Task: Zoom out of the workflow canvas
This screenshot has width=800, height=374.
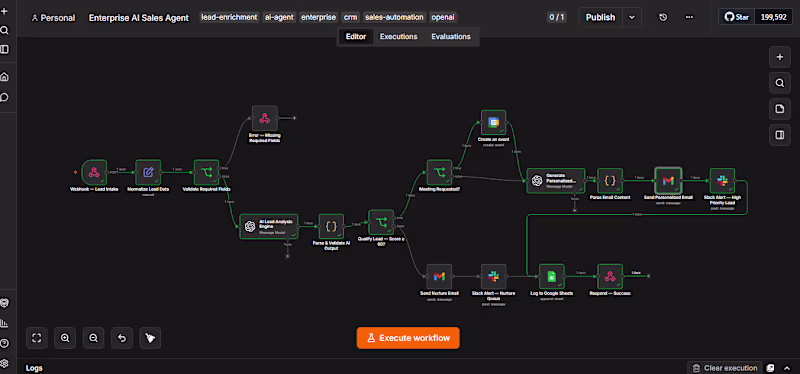Action: pos(93,338)
